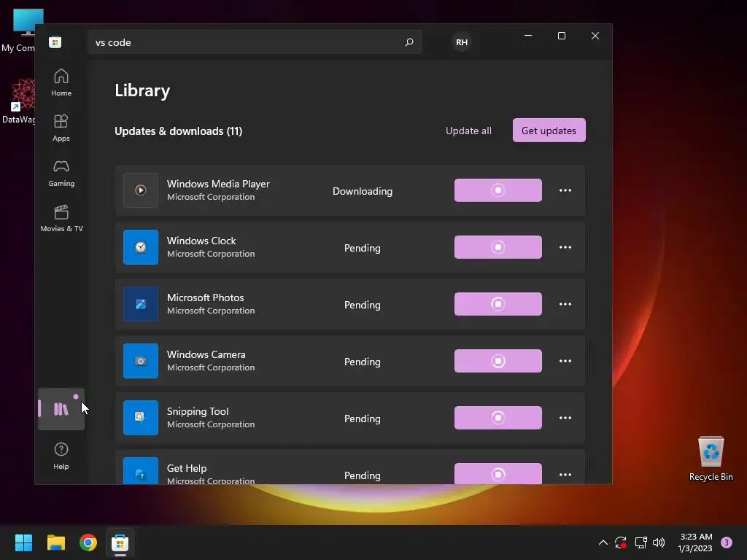
Task: Open more options for Get Help
Action: click(x=565, y=474)
